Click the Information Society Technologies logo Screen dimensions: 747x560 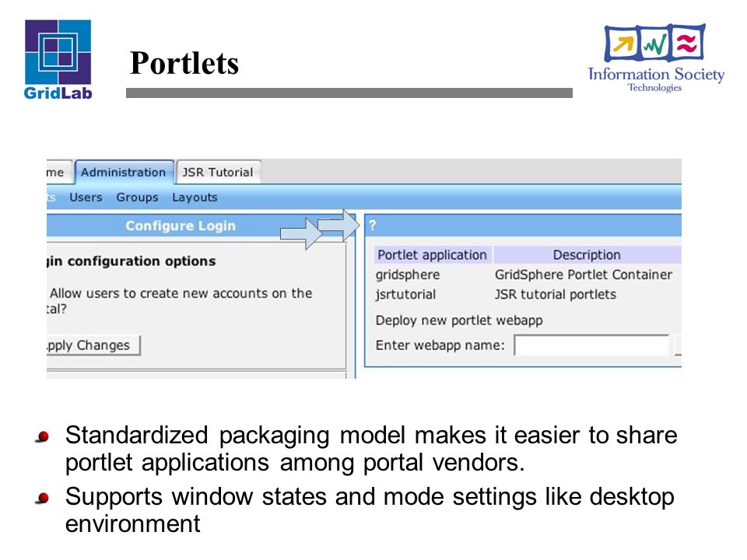(x=655, y=58)
